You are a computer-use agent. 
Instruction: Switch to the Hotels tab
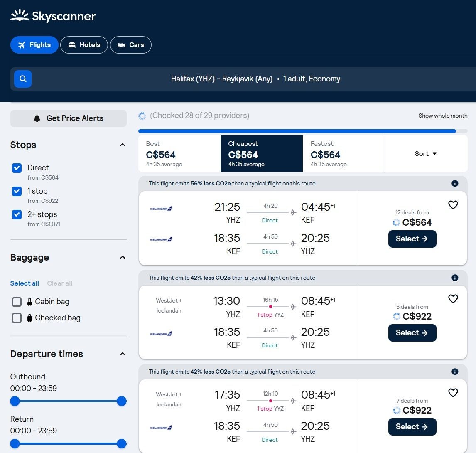coord(84,45)
